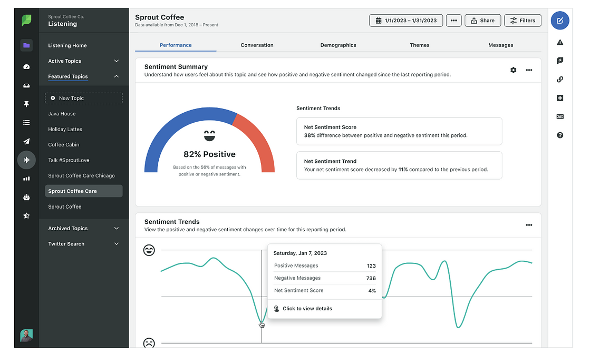Click the link chain icon
The image size is (590, 364).
click(560, 80)
